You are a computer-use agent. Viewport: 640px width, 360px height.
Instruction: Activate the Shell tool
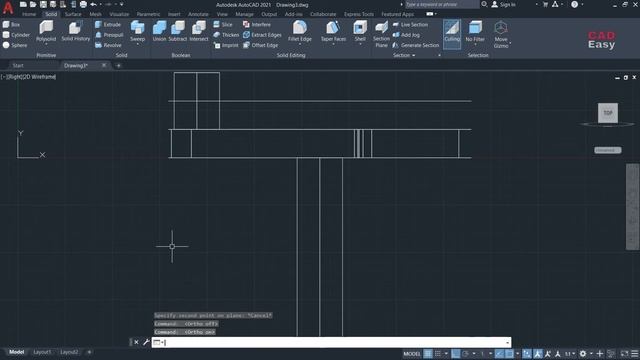360,31
